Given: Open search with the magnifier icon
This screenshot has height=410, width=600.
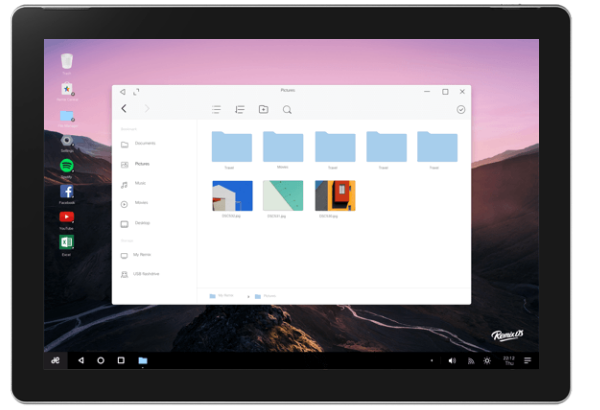Looking at the screenshot, I should [x=287, y=110].
